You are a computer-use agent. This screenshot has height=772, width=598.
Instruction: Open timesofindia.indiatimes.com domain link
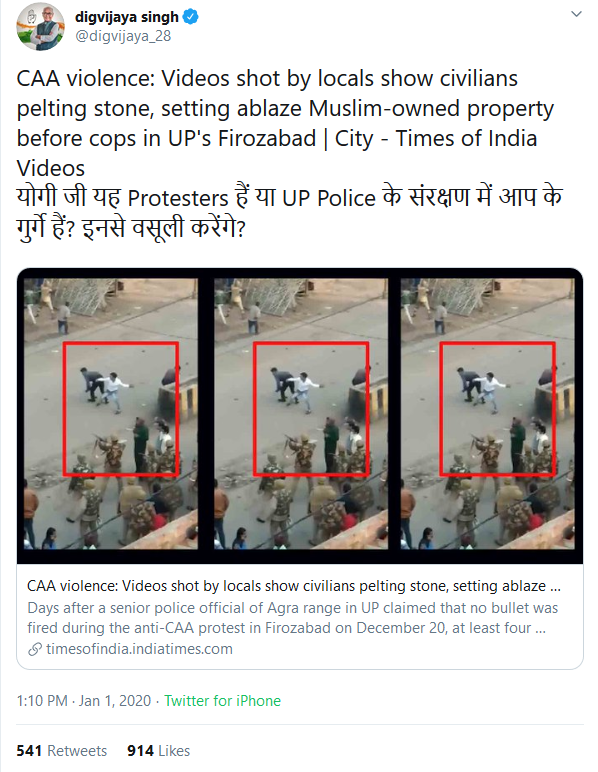coord(139,649)
